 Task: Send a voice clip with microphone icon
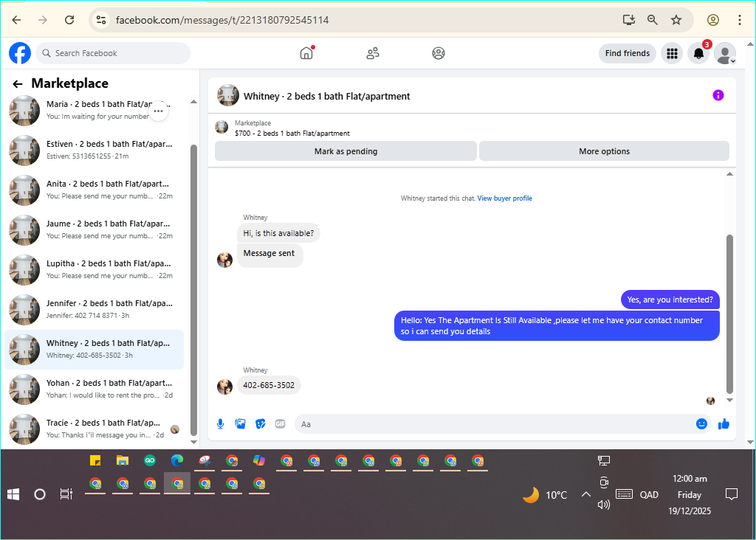(x=220, y=424)
